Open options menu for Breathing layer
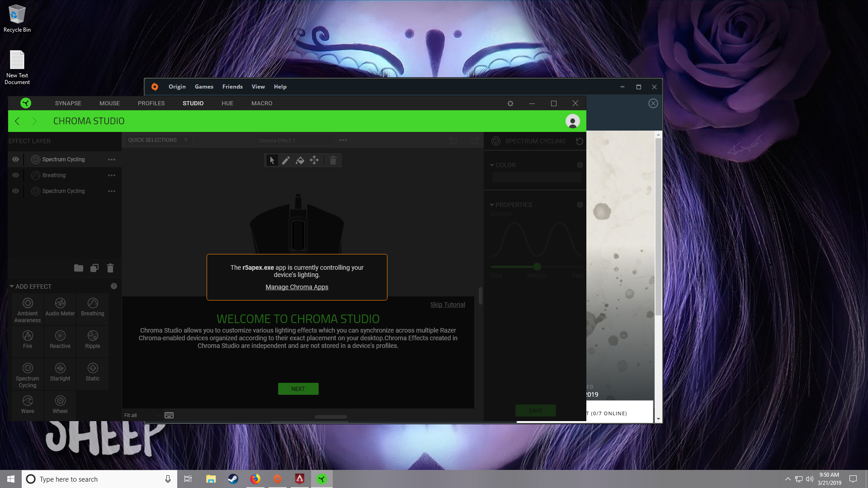This screenshot has width=868, height=488. 112,175
